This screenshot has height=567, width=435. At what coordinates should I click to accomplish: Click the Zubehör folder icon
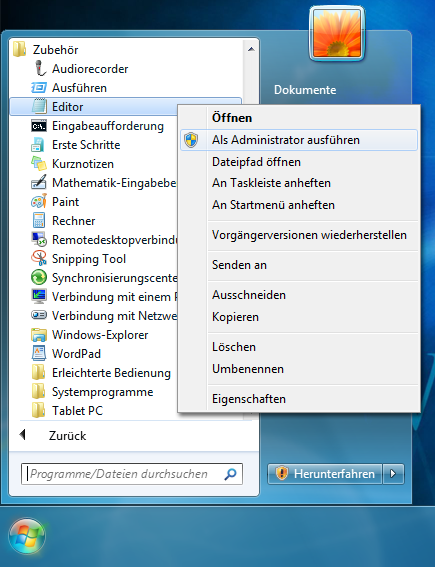20,49
